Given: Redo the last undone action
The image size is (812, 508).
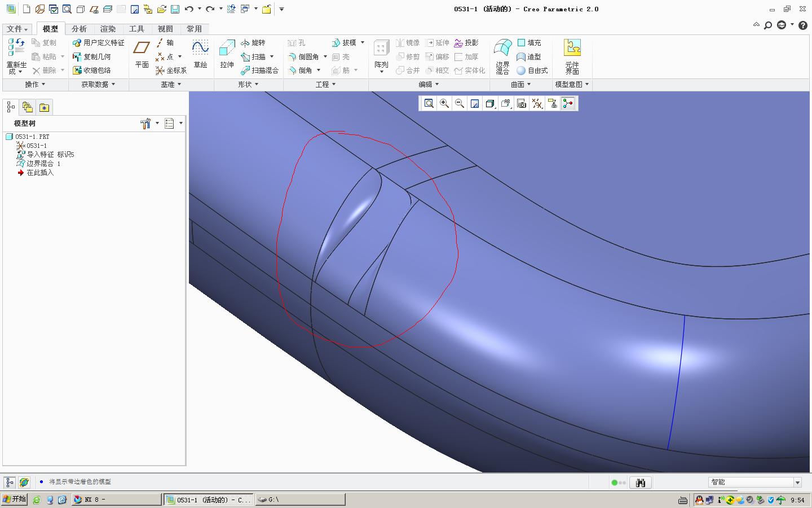Looking at the screenshot, I should (x=210, y=9).
